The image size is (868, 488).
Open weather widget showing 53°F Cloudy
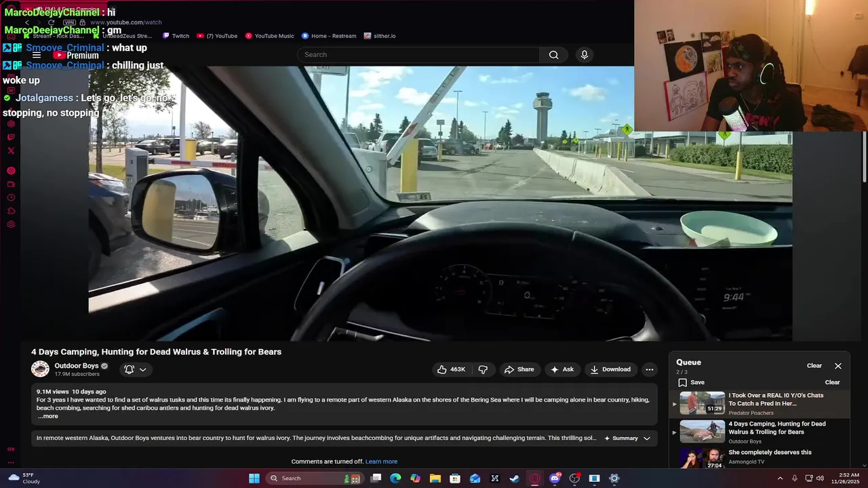click(x=24, y=479)
